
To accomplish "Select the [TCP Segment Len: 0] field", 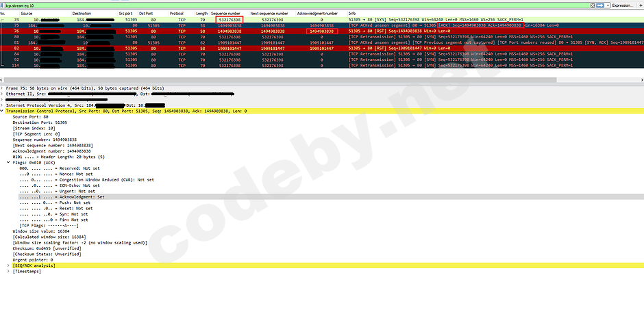I will (x=36, y=134).
